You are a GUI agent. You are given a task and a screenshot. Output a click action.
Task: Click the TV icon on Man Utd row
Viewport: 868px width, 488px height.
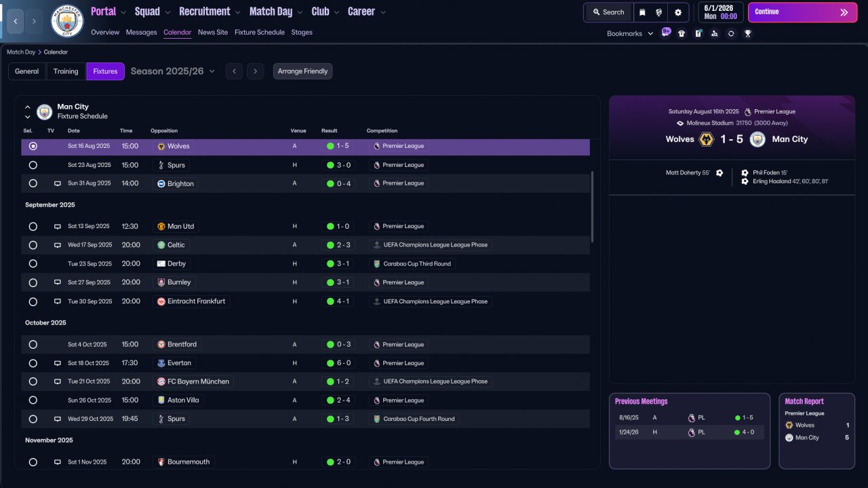58,227
